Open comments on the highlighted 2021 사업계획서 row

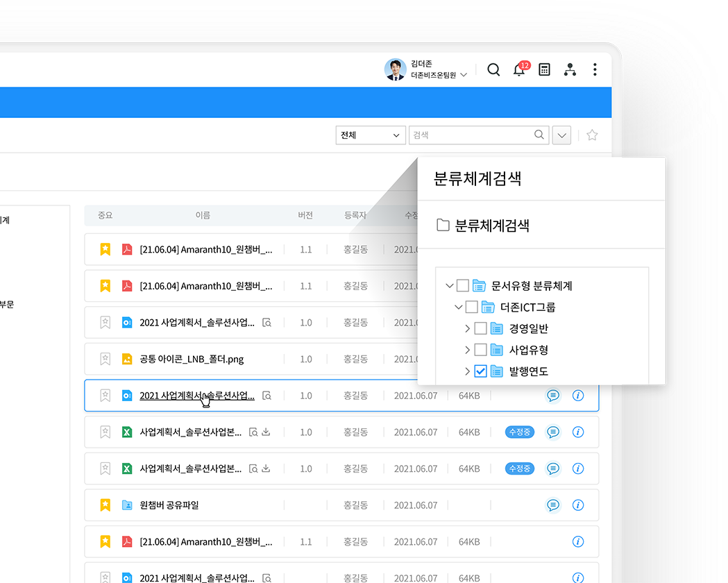pyautogui.click(x=553, y=396)
